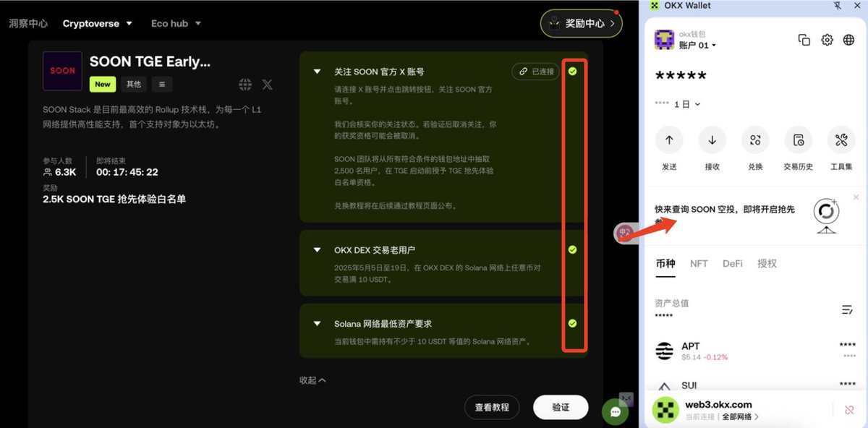Open the APT asset row
Viewport: 868px width, 428px height.
tap(755, 351)
